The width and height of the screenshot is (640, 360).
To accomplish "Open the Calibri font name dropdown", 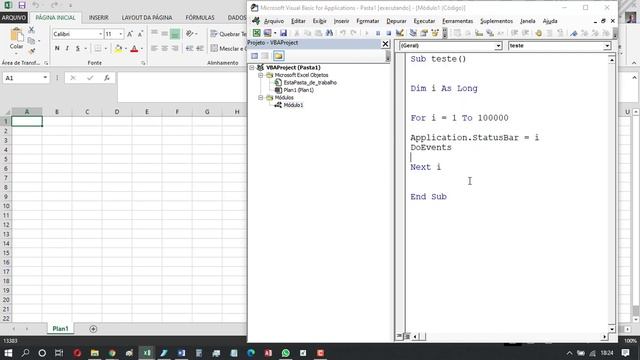I will point(100,34).
